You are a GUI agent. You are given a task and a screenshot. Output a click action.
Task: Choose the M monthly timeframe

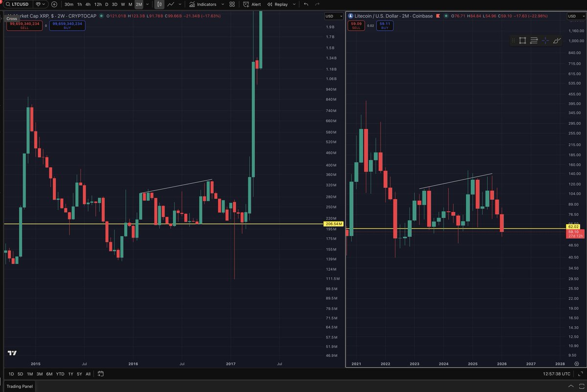[130, 4]
